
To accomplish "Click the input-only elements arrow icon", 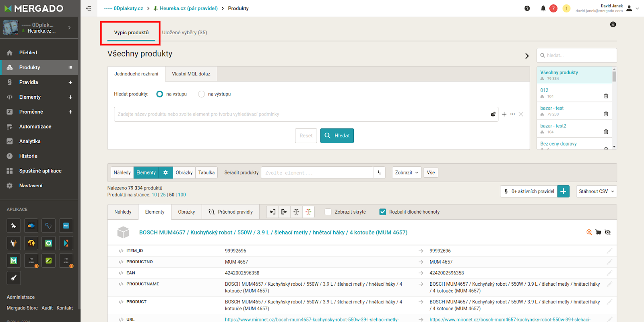I will click(x=272, y=212).
